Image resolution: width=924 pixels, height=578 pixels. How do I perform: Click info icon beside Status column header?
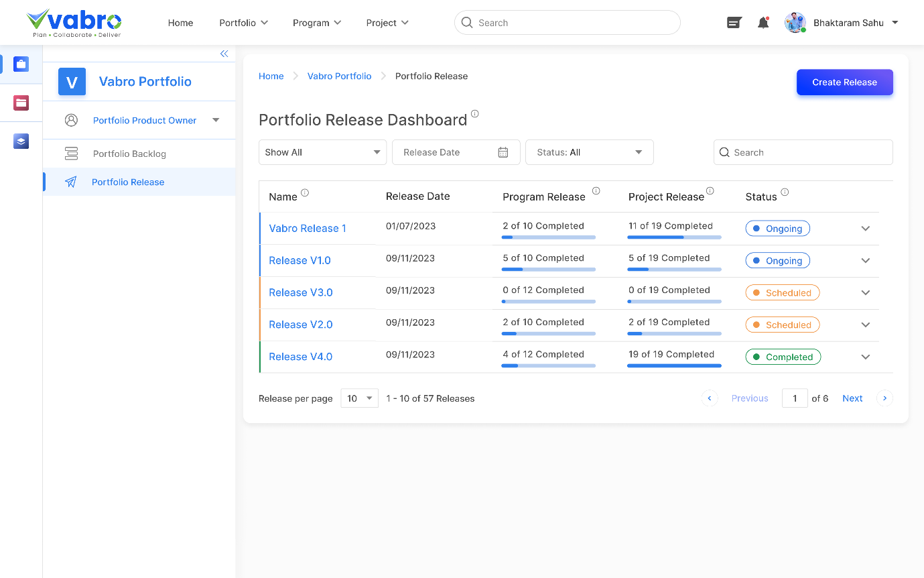click(785, 192)
